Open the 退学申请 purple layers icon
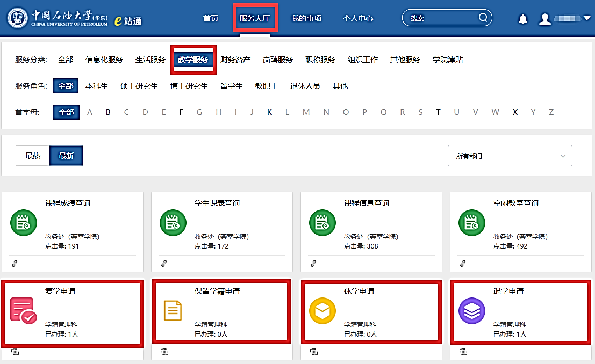This screenshot has height=364, width=595. click(471, 311)
